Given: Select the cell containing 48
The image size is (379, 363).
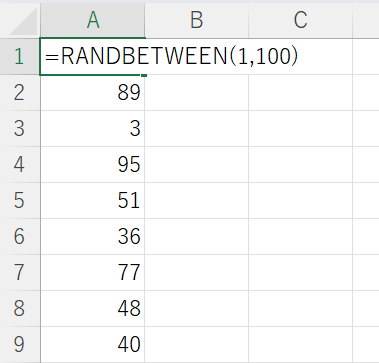Looking at the screenshot, I should pyautogui.click(x=93, y=308).
